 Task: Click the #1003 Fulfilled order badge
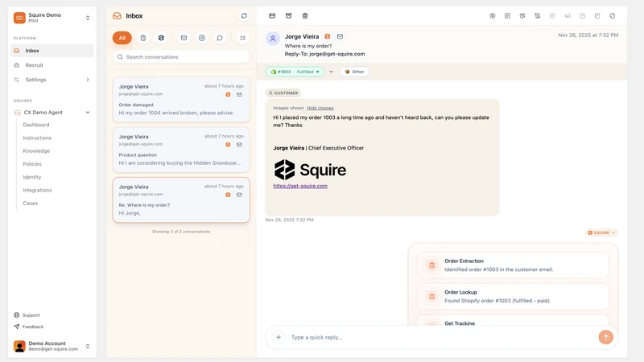tap(295, 72)
